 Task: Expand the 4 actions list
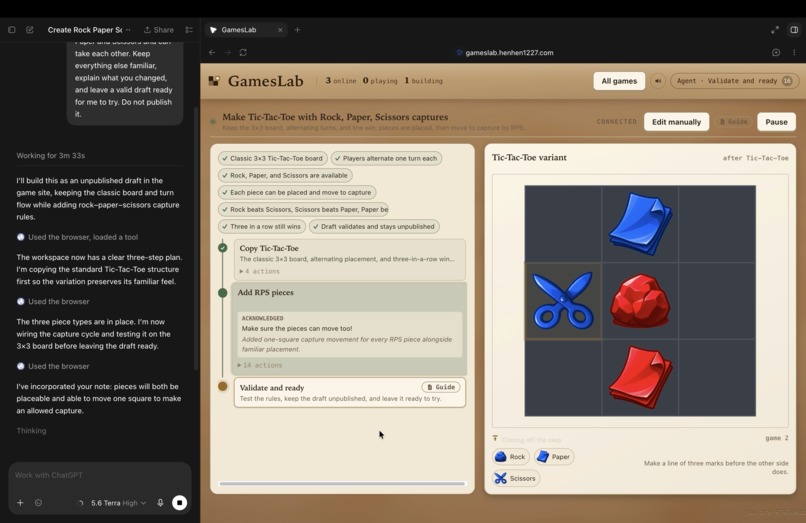click(260, 271)
